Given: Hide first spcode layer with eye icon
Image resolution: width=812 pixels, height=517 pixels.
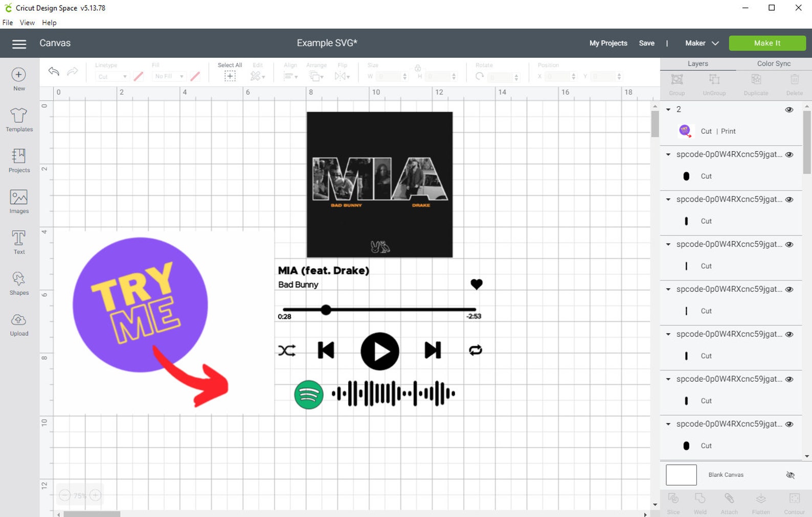Looking at the screenshot, I should click(789, 155).
